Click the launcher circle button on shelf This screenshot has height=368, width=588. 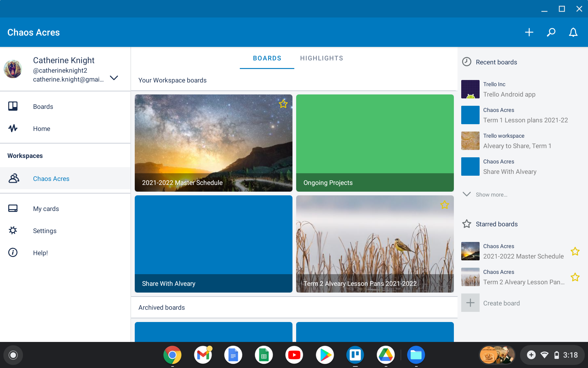click(x=13, y=355)
